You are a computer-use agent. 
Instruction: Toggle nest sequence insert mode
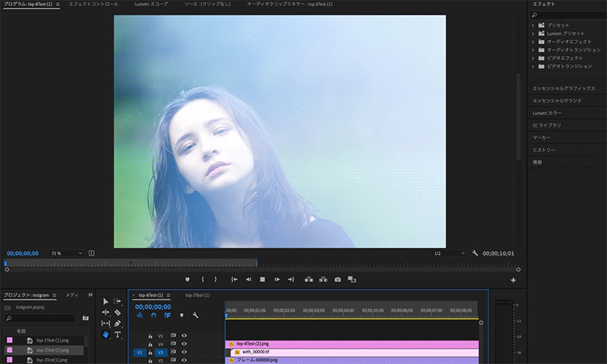click(140, 315)
